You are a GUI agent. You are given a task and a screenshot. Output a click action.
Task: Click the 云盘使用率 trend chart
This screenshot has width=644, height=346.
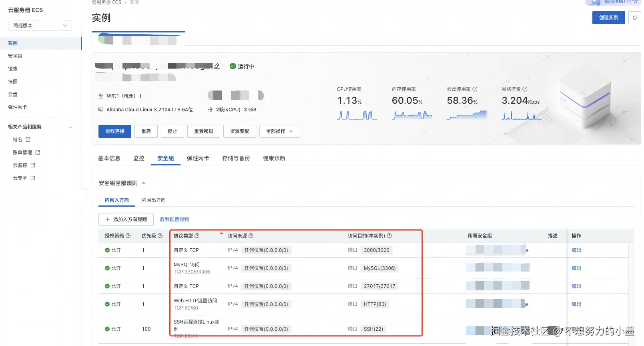[467, 115]
